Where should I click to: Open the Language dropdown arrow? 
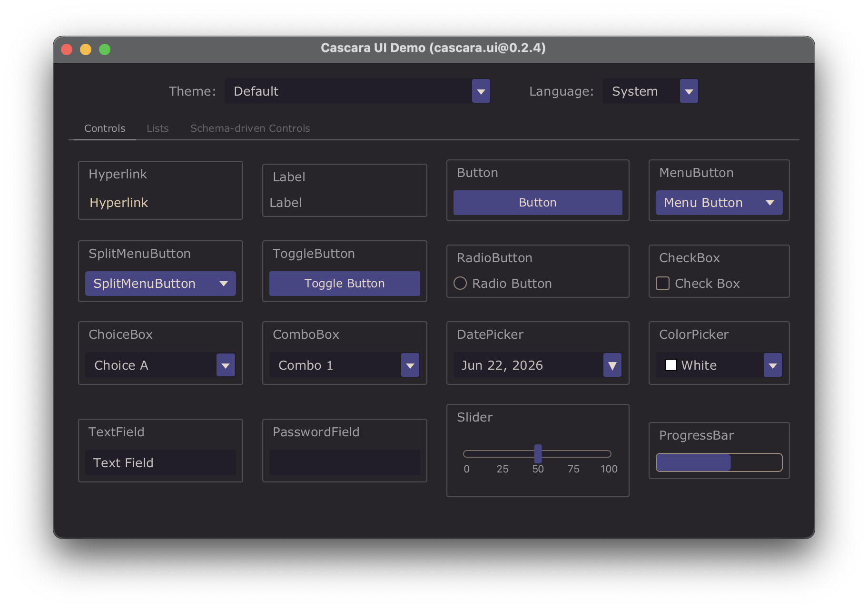pos(689,91)
